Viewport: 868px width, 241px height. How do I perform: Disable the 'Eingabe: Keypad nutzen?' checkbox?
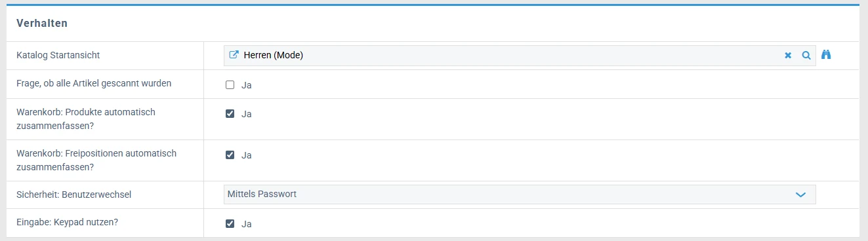[x=230, y=223]
